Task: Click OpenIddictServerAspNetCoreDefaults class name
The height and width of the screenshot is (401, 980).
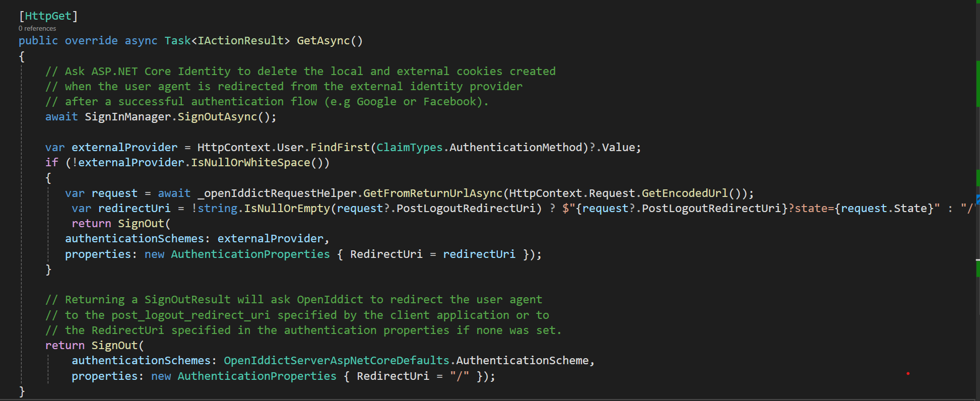Action: 336,361
